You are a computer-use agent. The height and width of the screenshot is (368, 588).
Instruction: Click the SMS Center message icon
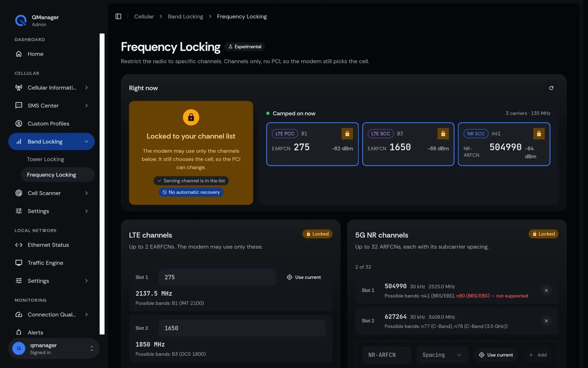pos(19,106)
